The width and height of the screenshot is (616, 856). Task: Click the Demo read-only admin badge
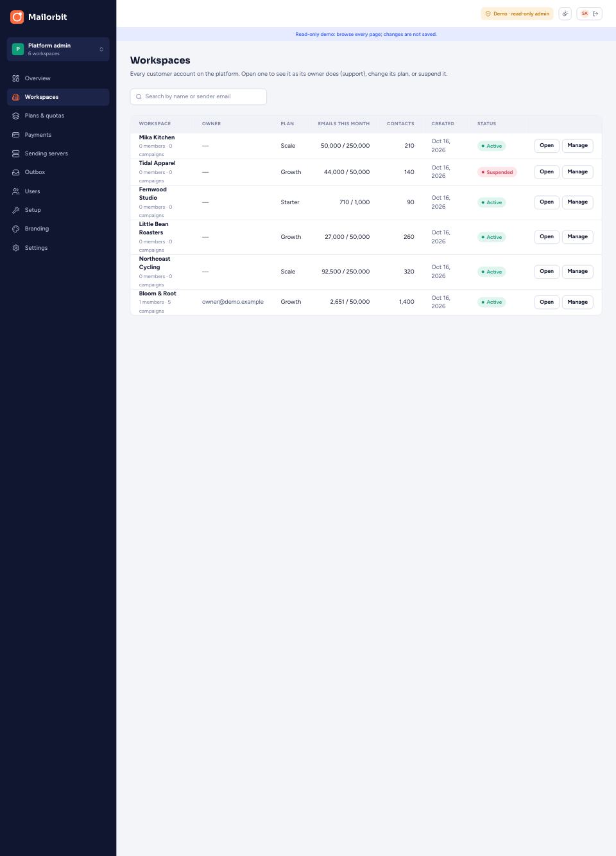pyautogui.click(x=517, y=13)
